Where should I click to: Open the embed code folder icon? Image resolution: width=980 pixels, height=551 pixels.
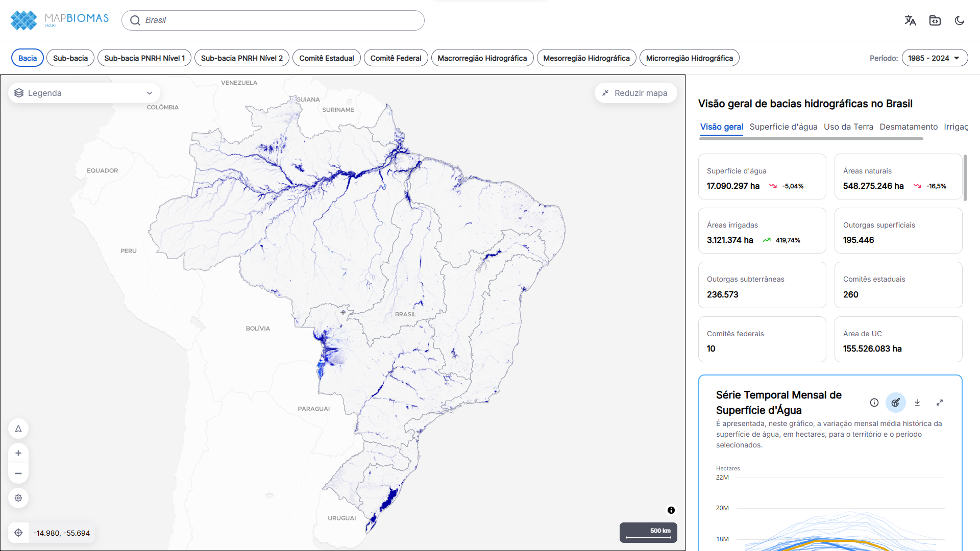[935, 20]
